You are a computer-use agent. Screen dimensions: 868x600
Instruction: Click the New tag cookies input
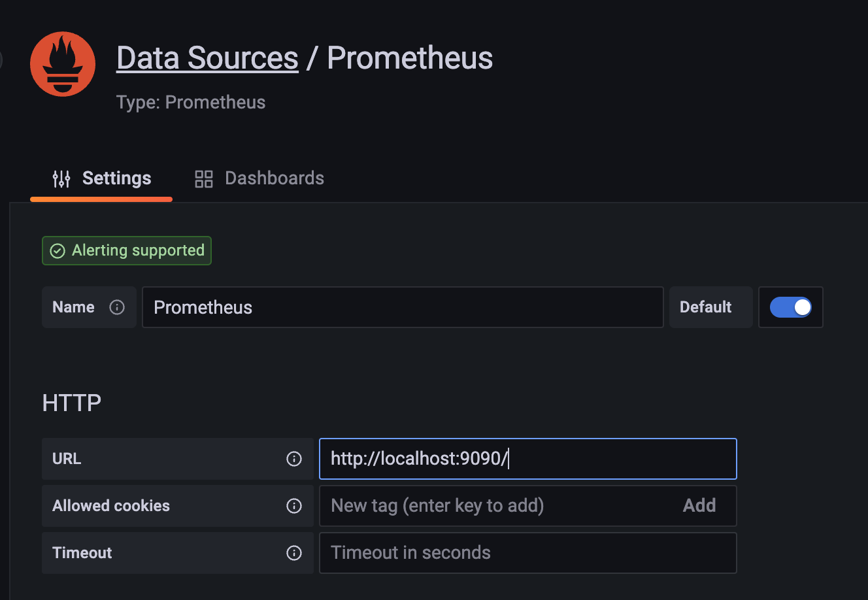click(497, 505)
